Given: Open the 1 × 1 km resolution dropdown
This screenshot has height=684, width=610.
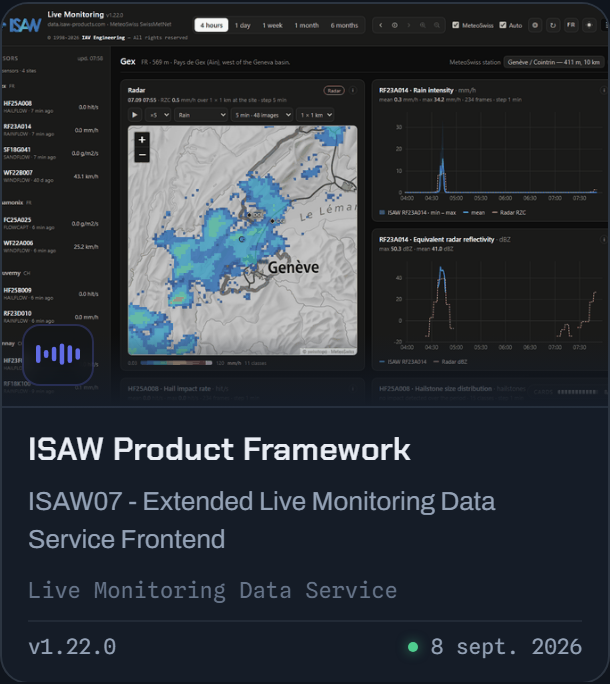Looking at the screenshot, I should click(315, 115).
